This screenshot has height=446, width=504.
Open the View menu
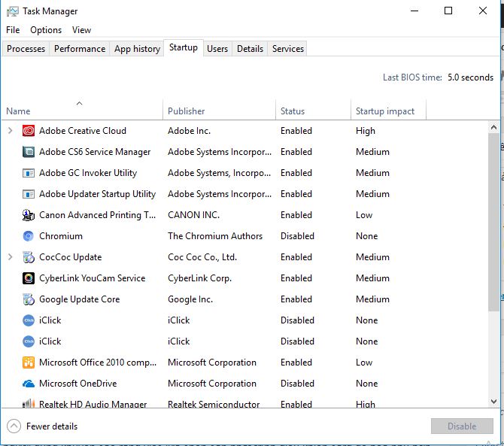tap(82, 30)
